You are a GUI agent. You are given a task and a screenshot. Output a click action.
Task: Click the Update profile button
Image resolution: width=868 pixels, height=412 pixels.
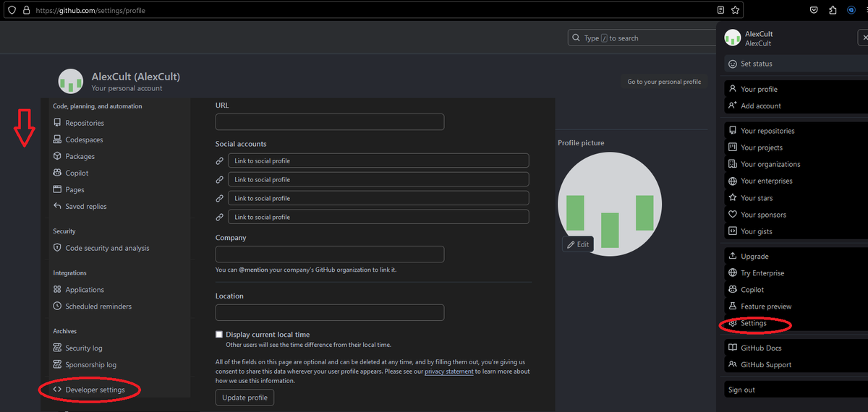coord(244,398)
